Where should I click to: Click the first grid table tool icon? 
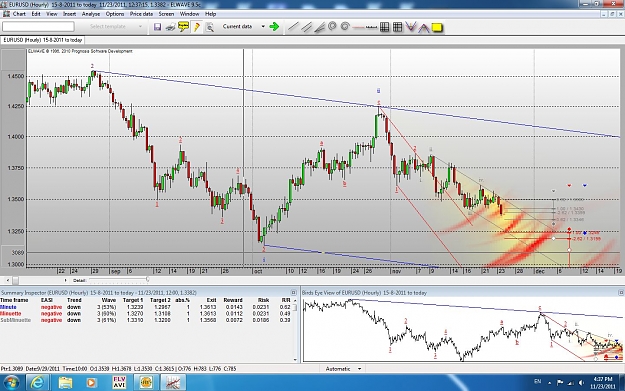pos(385,27)
